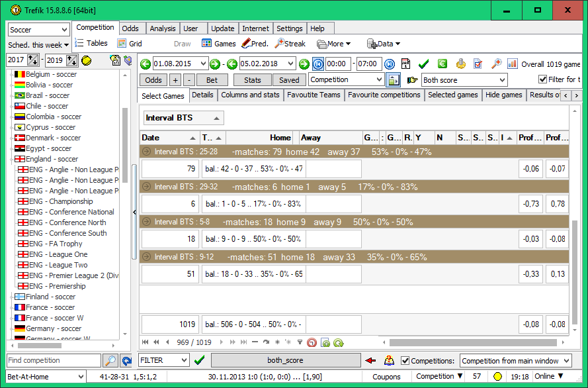588x388 pixels.
Task: Open Competition from main window dropdown
Action: coord(567,361)
